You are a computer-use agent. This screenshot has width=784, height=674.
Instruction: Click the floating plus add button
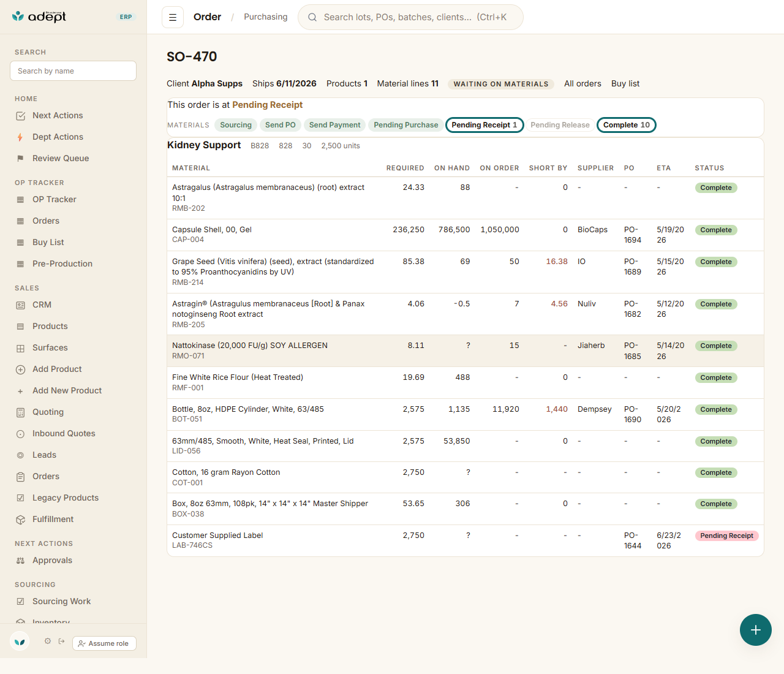pos(756,630)
